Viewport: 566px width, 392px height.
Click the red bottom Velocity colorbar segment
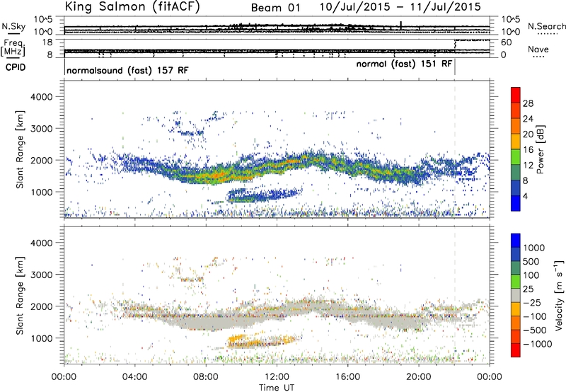click(516, 350)
